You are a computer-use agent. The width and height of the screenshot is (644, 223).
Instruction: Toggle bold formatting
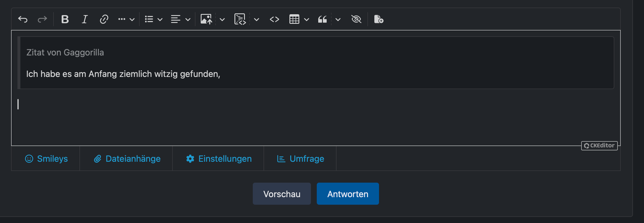65,19
